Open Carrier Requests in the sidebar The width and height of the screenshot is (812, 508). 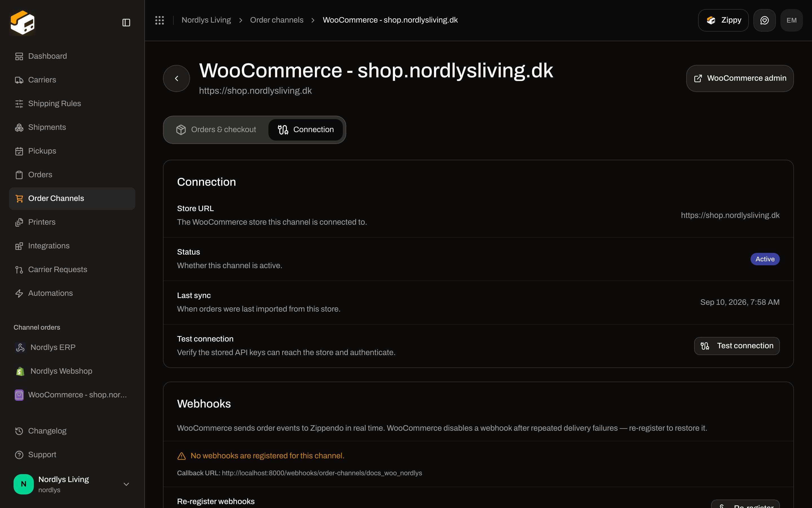tap(72, 270)
